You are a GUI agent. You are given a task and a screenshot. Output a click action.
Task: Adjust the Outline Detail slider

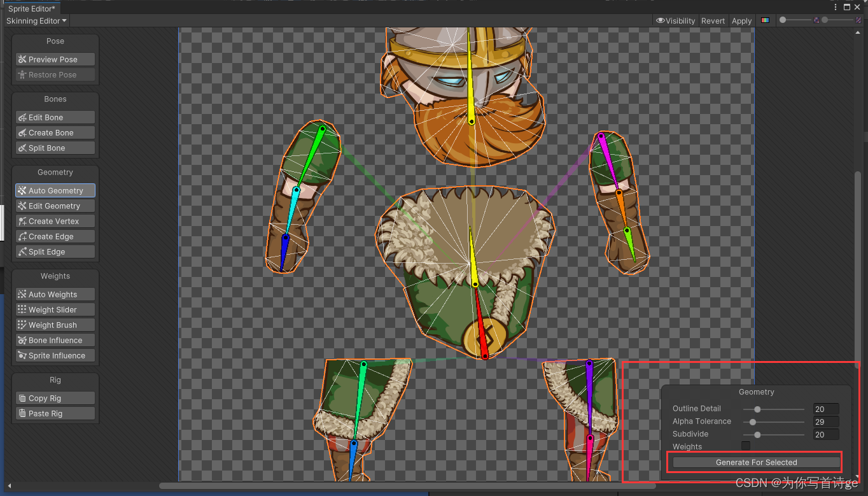tap(774, 409)
